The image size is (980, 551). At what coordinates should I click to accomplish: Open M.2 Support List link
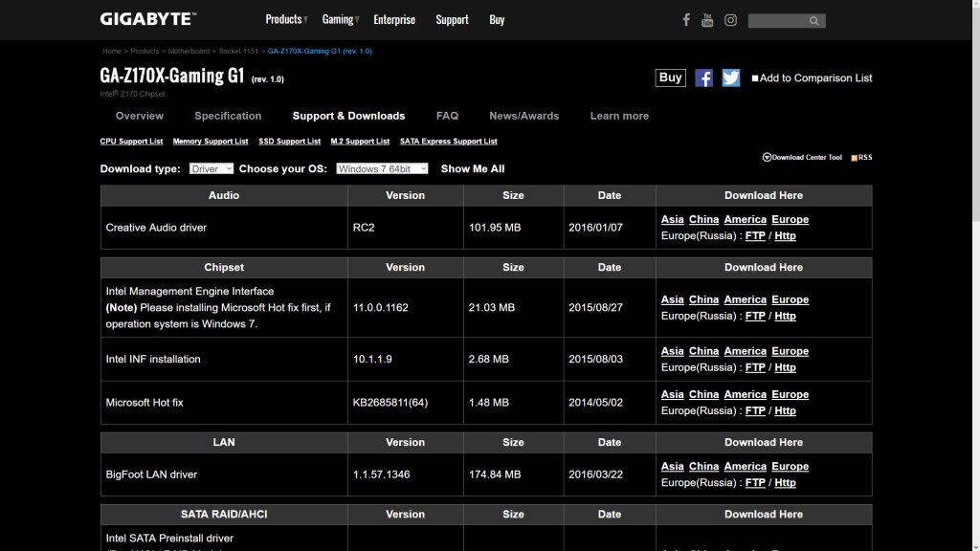point(360,142)
